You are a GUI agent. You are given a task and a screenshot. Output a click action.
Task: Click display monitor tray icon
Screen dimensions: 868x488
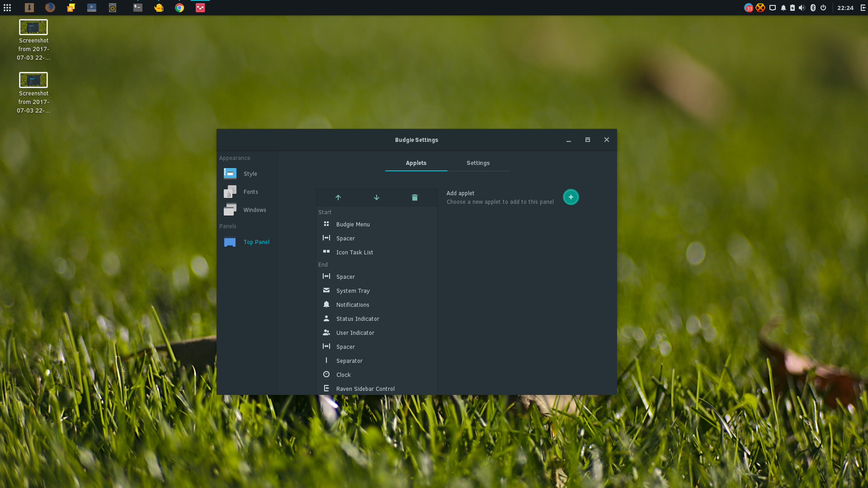pos(773,8)
